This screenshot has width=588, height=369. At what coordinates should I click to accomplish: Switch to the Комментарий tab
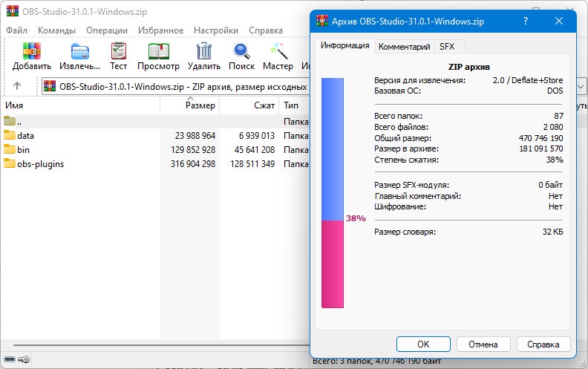(x=404, y=47)
